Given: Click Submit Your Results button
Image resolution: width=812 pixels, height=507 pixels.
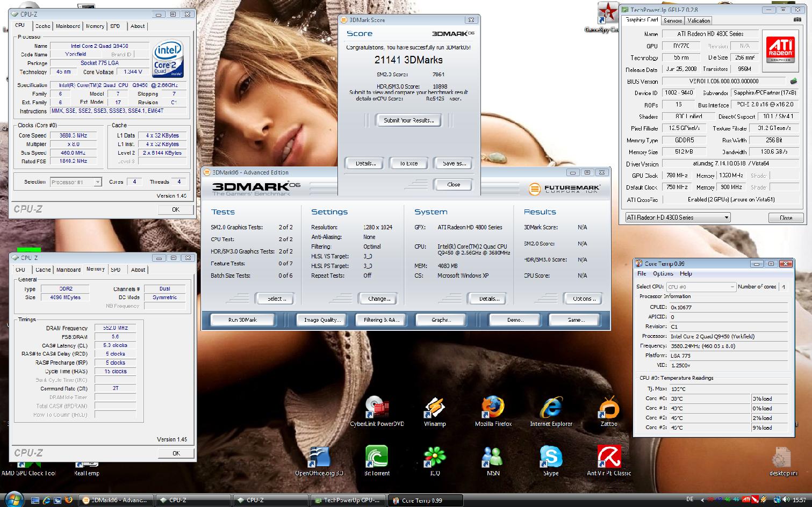Looking at the screenshot, I should (x=408, y=120).
